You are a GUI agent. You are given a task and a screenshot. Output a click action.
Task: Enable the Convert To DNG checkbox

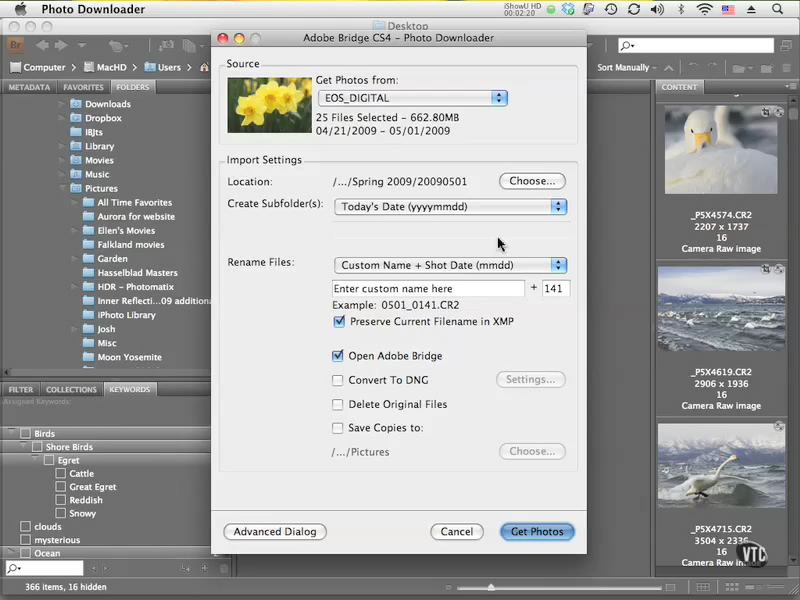tap(338, 380)
